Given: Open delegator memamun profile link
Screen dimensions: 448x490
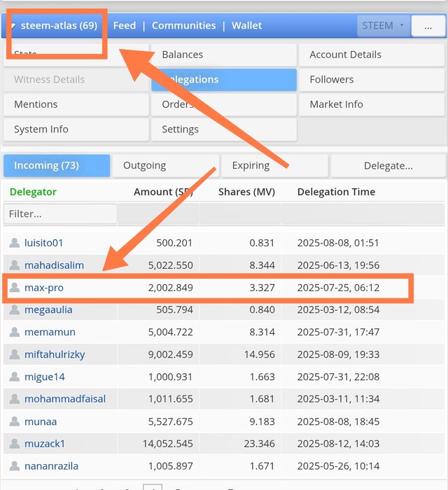Looking at the screenshot, I should (x=50, y=332).
